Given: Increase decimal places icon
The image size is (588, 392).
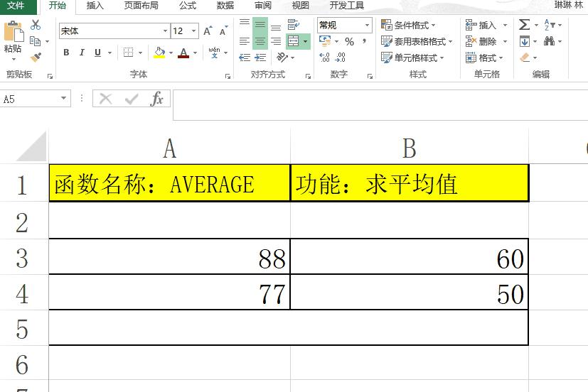Looking at the screenshot, I should tap(324, 58).
